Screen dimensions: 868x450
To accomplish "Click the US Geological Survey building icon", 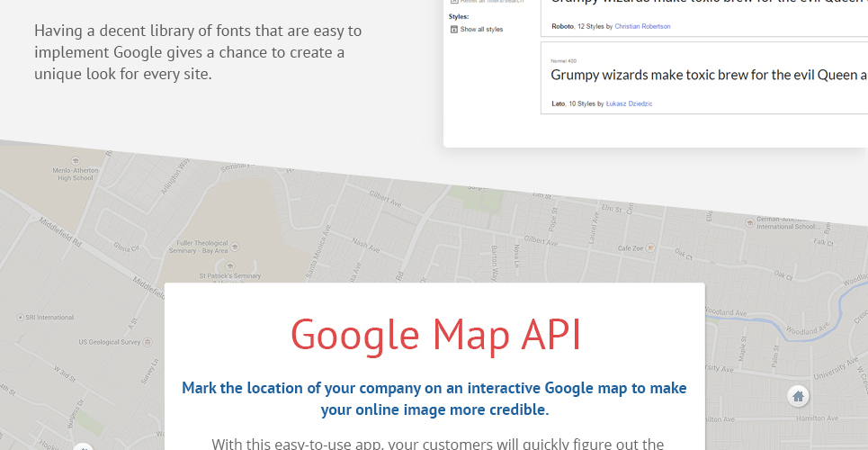I will click(x=148, y=343).
